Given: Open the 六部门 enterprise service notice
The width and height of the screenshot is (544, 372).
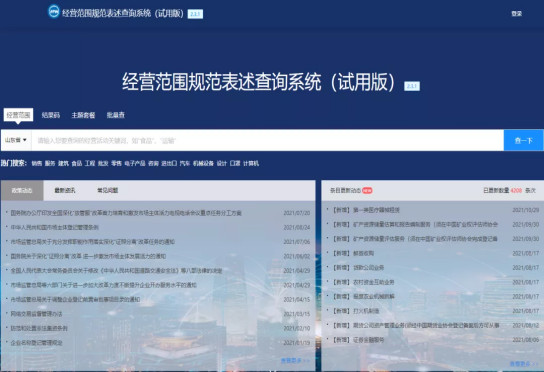Looking at the screenshot, I should tap(103, 285).
